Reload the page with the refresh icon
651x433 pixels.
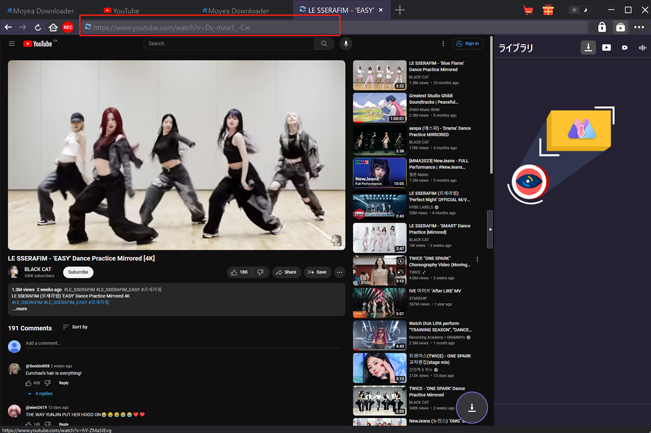tap(38, 27)
